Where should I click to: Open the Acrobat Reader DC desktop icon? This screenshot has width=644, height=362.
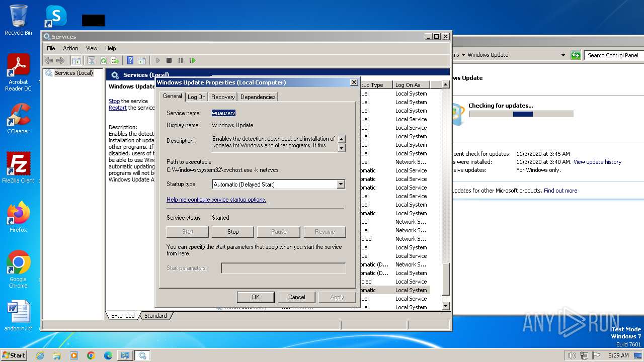[18, 72]
